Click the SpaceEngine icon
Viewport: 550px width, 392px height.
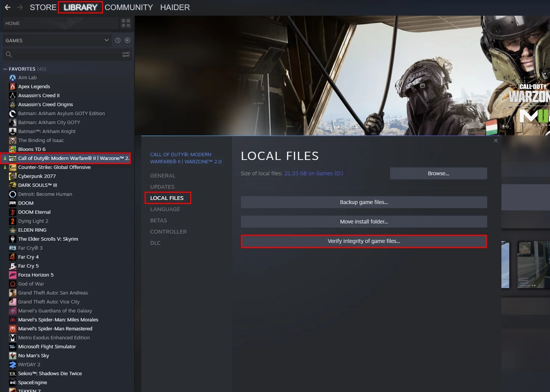point(13,383)
